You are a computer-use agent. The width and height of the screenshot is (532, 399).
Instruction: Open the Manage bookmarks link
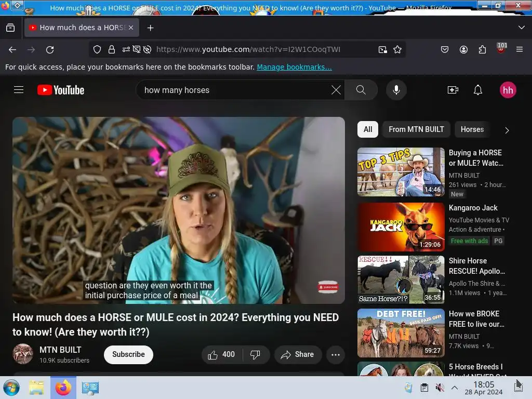[294, 67]
